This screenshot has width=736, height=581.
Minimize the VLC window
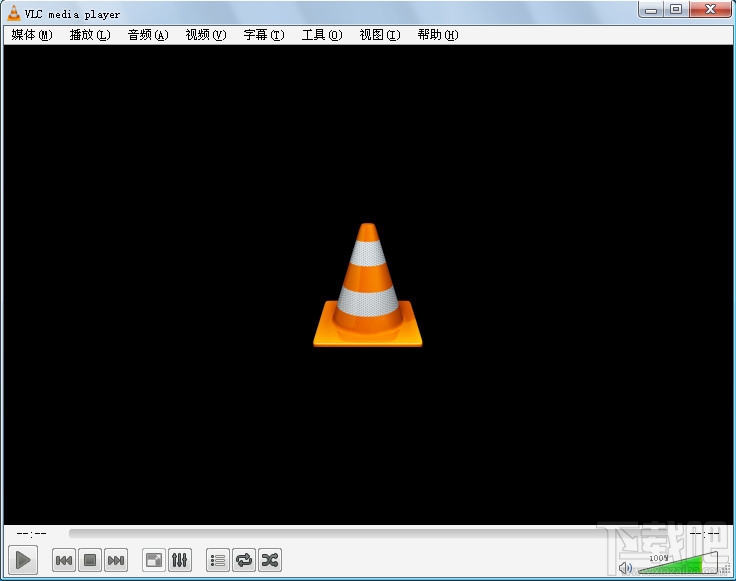click(x=651, y=10)
